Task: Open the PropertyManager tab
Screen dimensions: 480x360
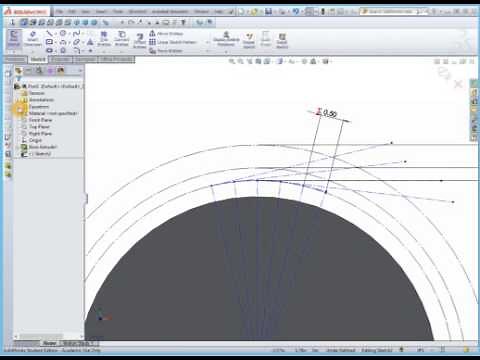Action: (28, 70)
